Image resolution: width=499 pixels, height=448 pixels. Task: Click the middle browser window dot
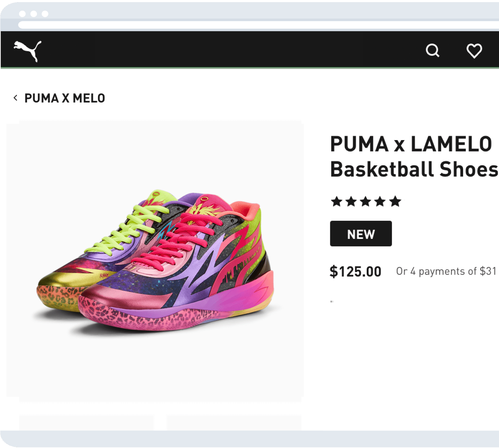point(34,14)
